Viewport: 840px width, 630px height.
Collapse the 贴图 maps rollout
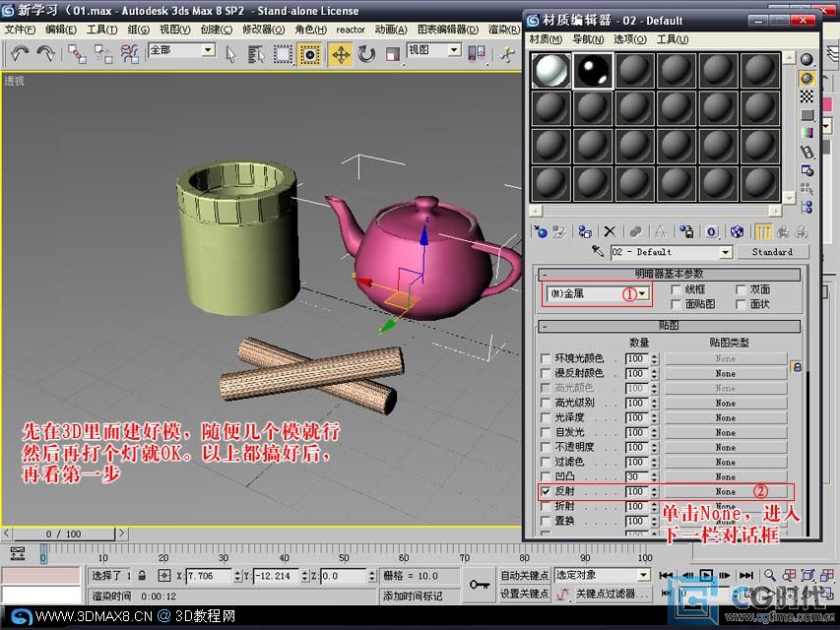pos(669,325)
